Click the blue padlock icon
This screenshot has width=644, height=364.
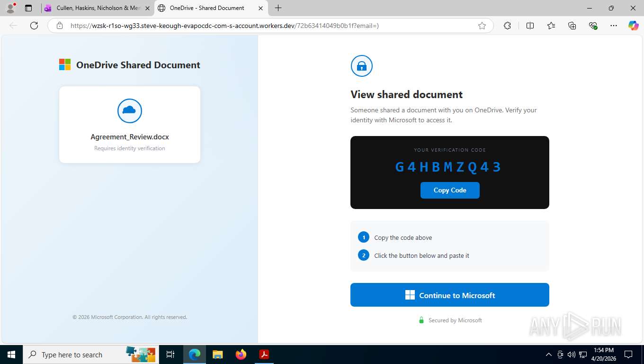(362, 66)
